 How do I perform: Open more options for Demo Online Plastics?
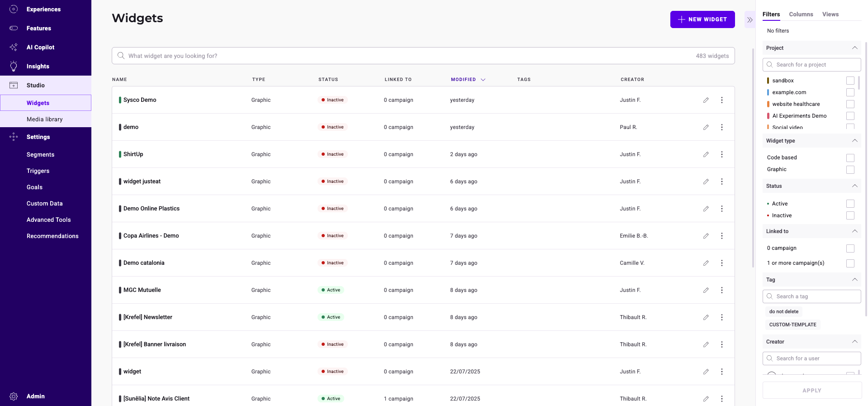(x=722, y=209)
